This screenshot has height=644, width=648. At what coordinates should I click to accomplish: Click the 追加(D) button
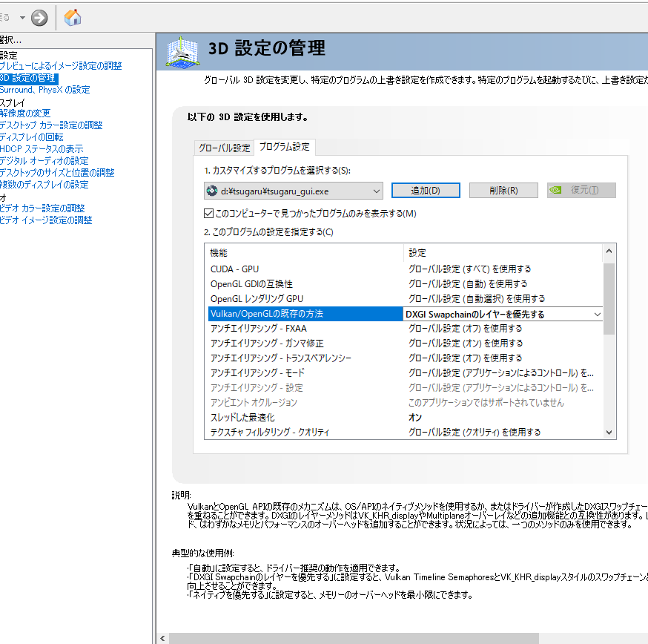click(x=426, y=190)
